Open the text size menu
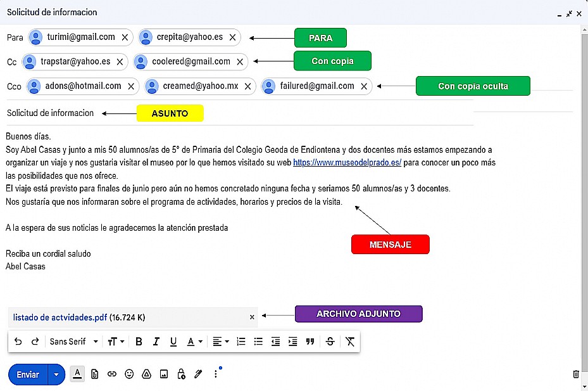 [115, 342]
